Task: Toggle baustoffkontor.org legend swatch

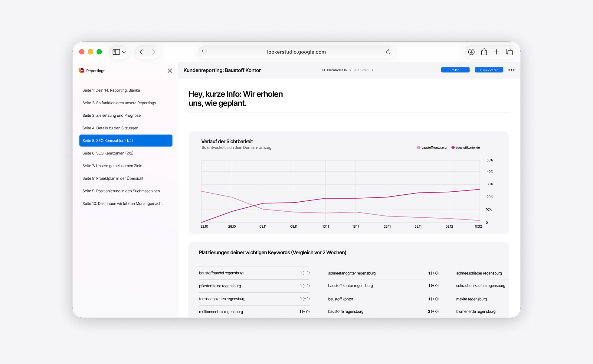Action: (x=419, y=148)
